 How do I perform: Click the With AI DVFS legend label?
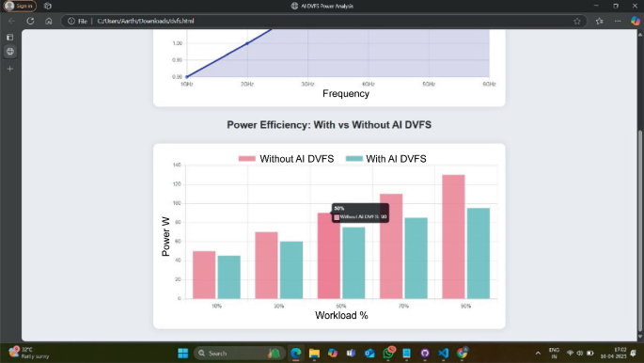tap(396, 159)
